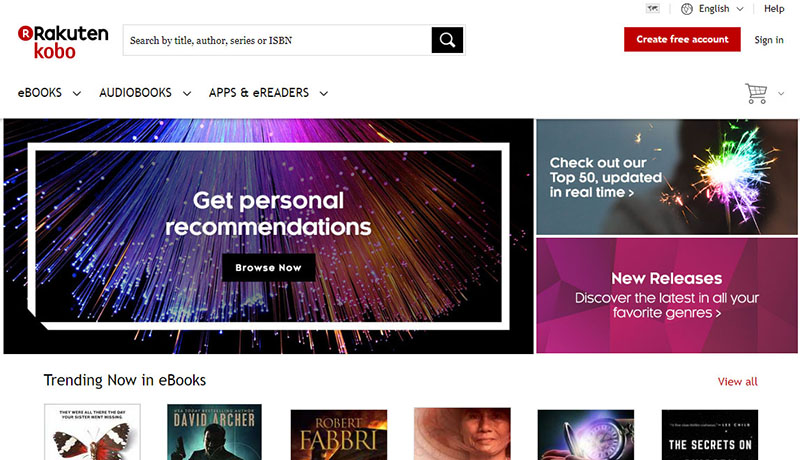Expand the eBOOKS menu chevron
This screenshot has width=800, height=460.
point(77,94)
